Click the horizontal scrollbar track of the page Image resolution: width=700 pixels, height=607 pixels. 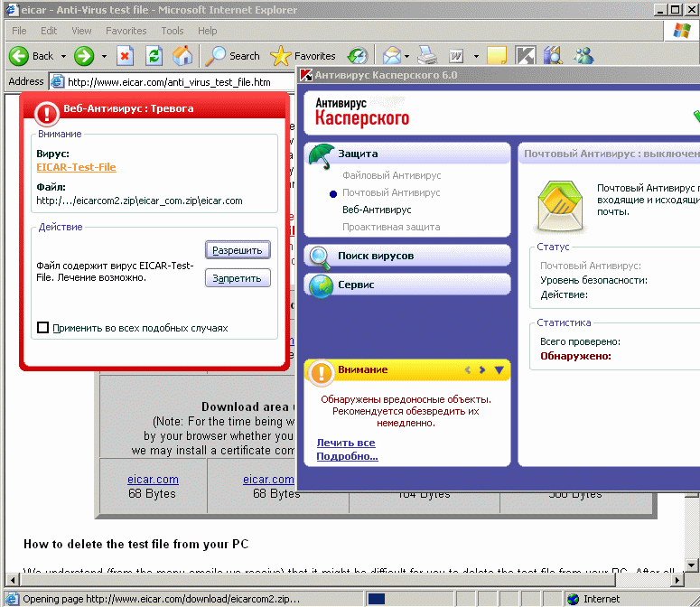(x=642, y=580)
